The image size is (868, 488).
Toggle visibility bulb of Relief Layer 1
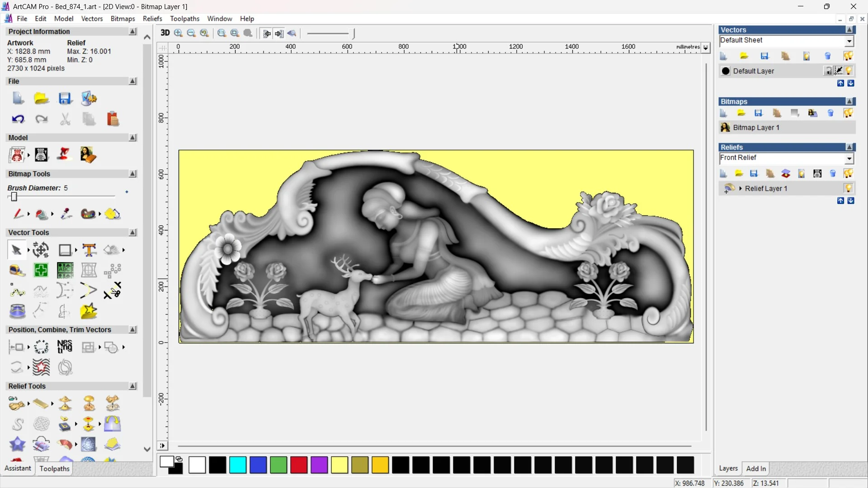tap(848, 188)
